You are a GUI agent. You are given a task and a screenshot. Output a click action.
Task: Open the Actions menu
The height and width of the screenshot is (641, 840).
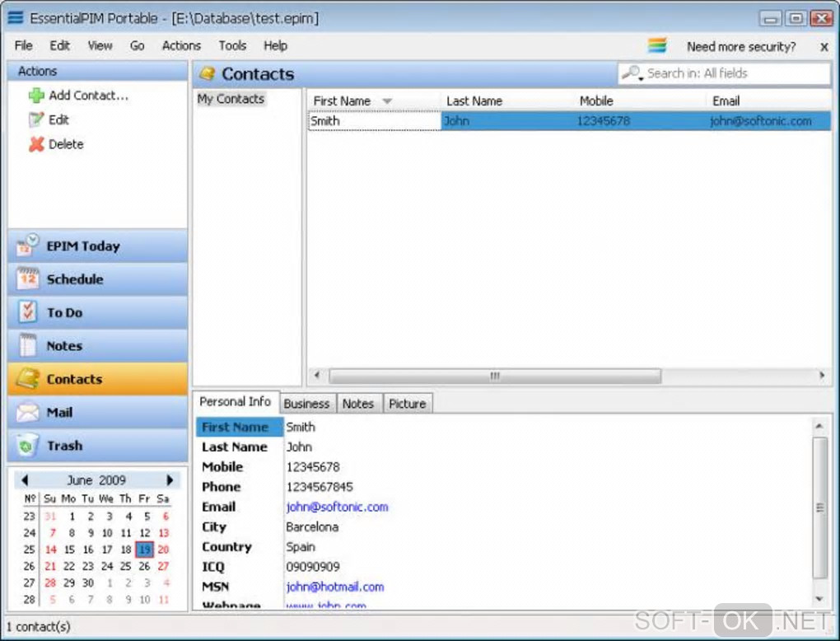click(x=181, y=46)
